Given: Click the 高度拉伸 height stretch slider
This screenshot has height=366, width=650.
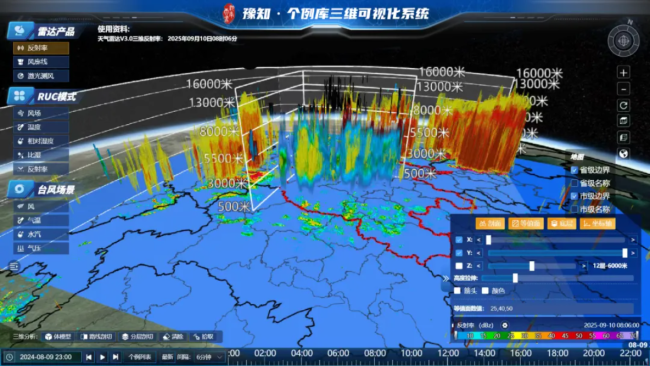Looking at the screenshot, I should pos(558,278).
